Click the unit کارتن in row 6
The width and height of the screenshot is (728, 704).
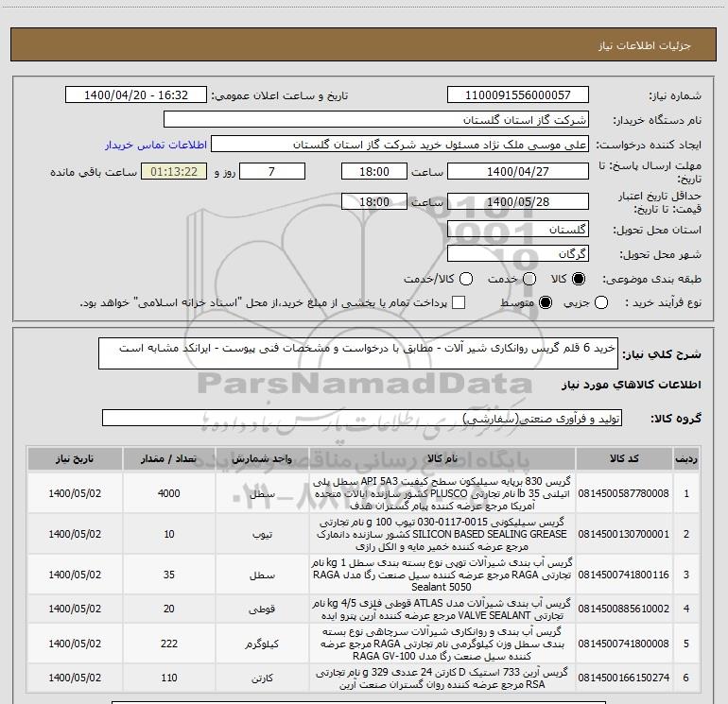click(262, 678)
